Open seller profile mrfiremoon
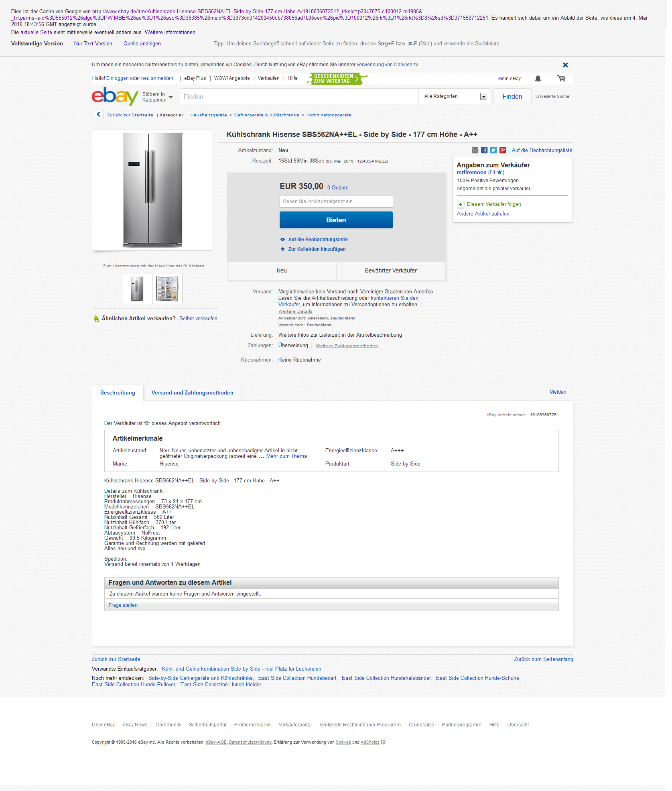This screenshot has width=672, height=791. (471, 173)
